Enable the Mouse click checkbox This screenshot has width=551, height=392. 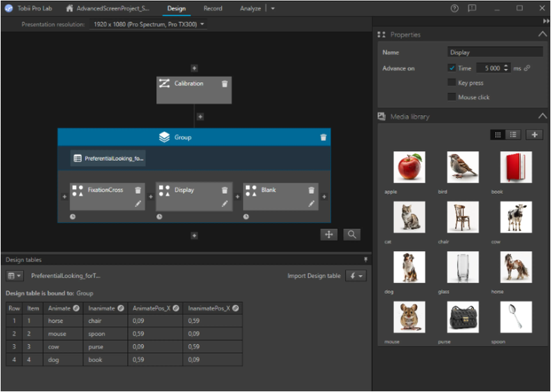click(451, 97)
